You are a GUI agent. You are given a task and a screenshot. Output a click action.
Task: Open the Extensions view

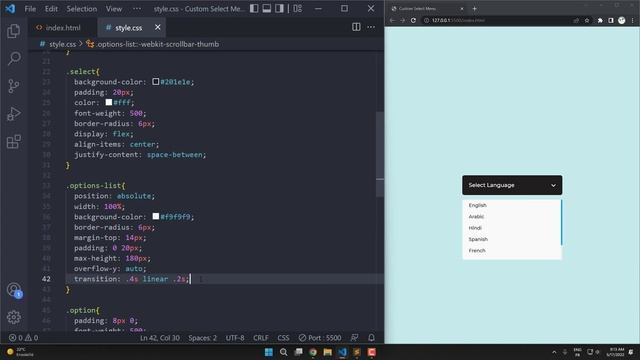(x=13, y=142)
